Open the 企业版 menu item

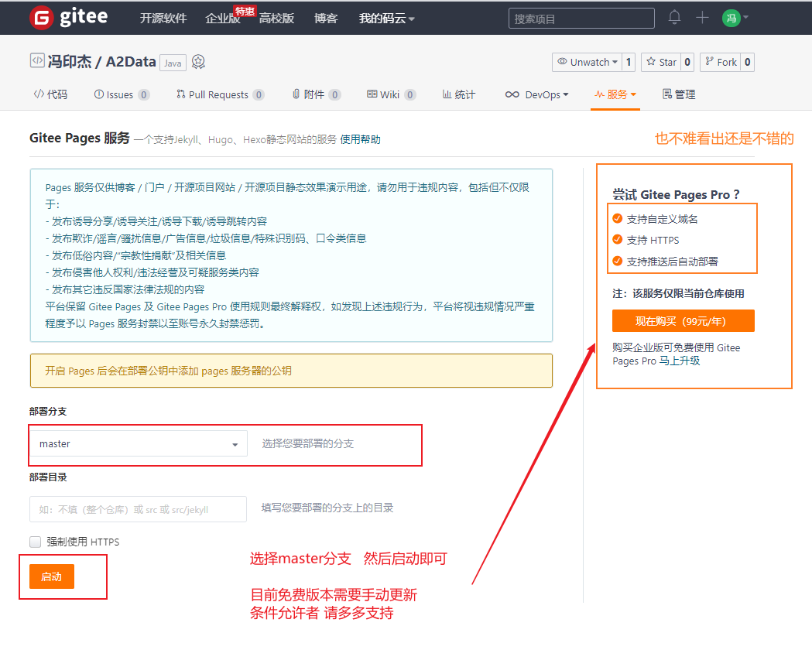(223, 19)
